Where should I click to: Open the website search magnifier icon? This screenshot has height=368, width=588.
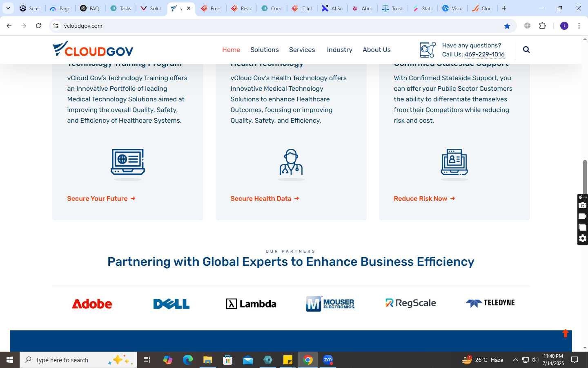coord(526,49)
